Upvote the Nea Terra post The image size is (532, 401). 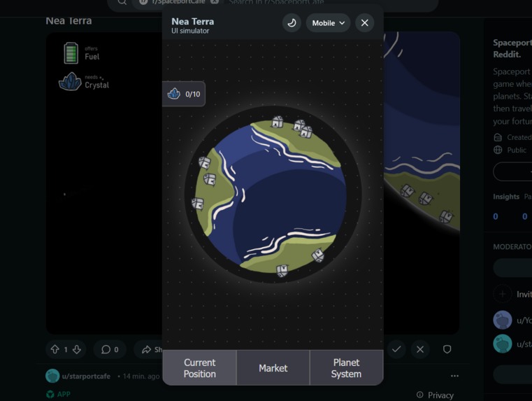(x=55, y=349)
